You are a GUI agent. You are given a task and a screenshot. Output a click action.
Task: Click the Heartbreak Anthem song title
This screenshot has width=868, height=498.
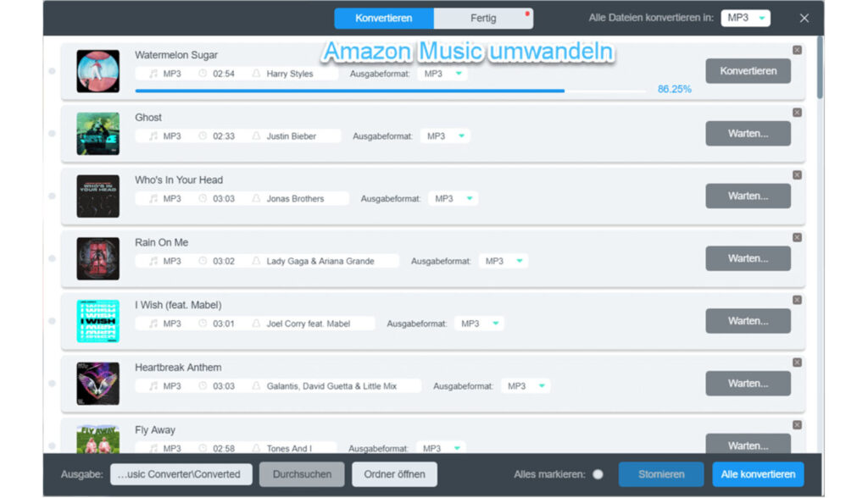(178, 368)
